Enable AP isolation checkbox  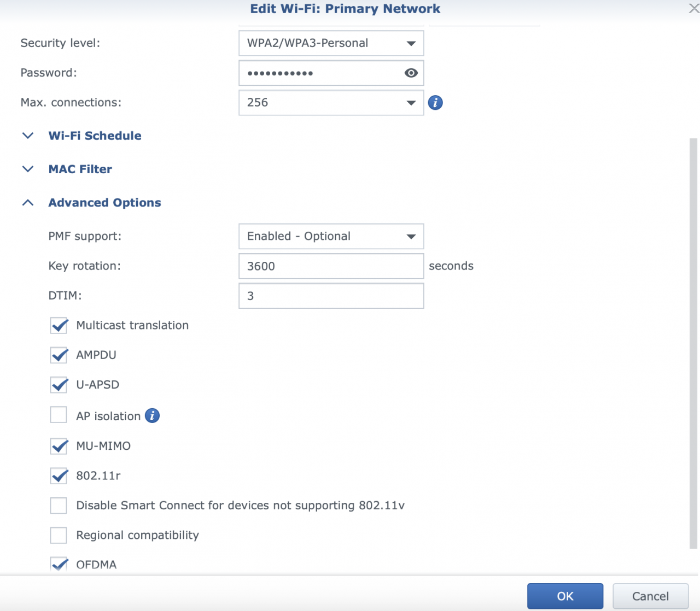click(x=59, y=415)
